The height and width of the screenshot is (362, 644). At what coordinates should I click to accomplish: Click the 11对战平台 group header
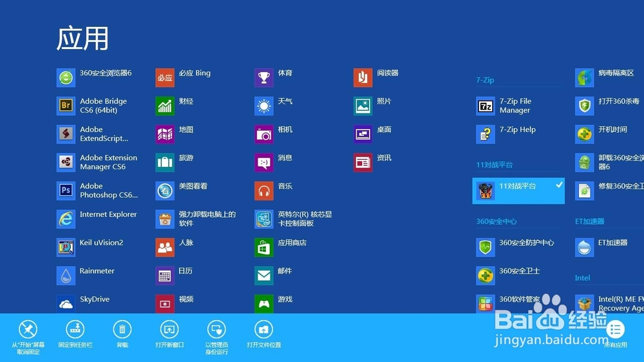point(495,165)
